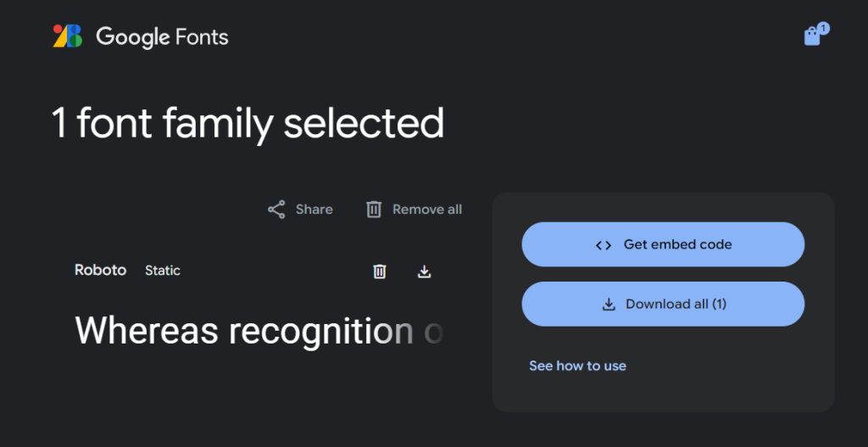Open the See how to use link
This screenshot has width=868, height=447.
577,366
